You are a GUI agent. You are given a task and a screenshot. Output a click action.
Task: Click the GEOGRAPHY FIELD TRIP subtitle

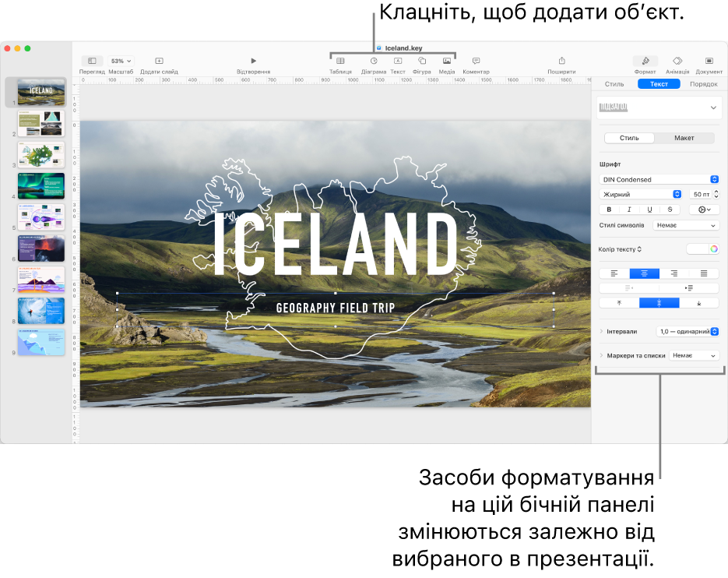click(336, 308)
